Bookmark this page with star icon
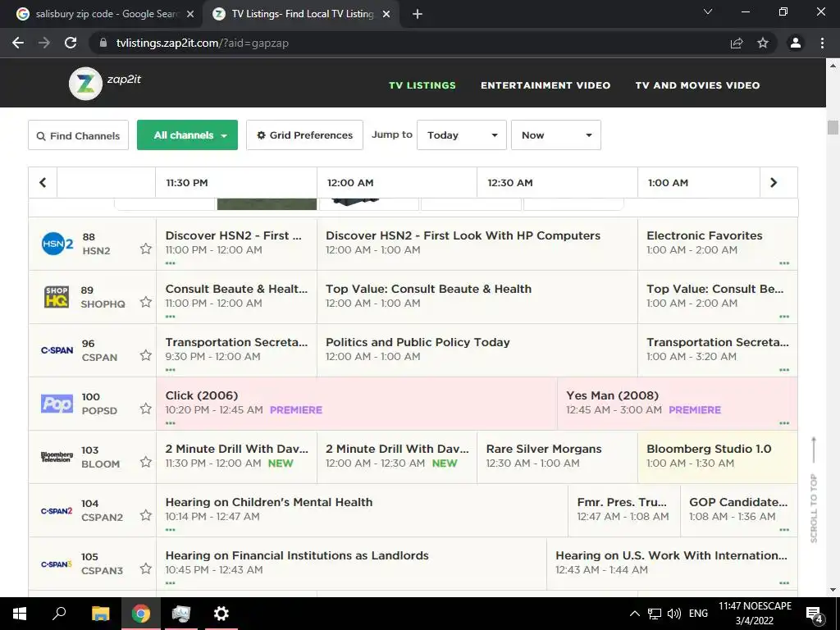Image resolution: width=840 pixels, height=630 pixels. (763, 43)
